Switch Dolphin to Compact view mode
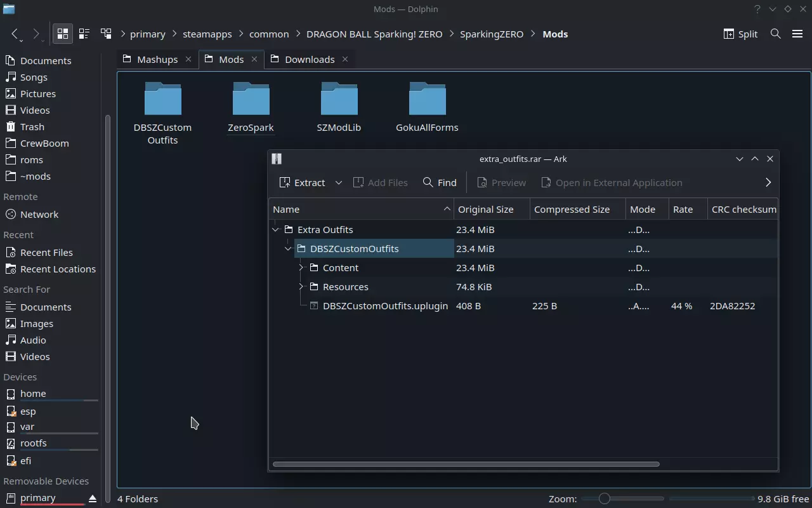This screenshot has width=812, height=508. pos(84,34)
